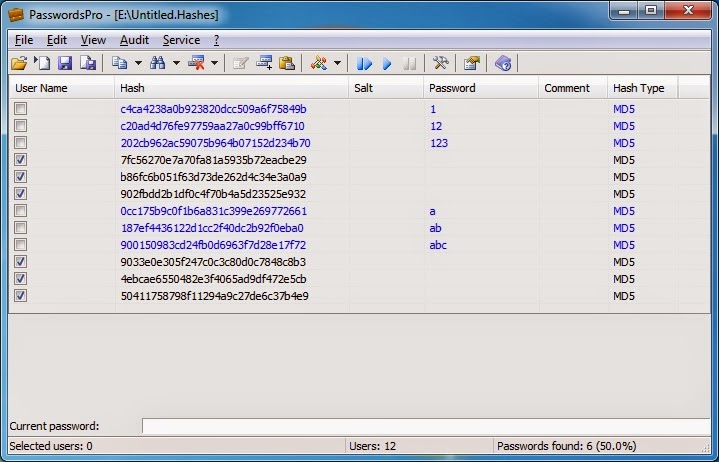The width and height of the screenshot is (719, 462).
Task: Create a new hashes file
Action: [42, 63]
